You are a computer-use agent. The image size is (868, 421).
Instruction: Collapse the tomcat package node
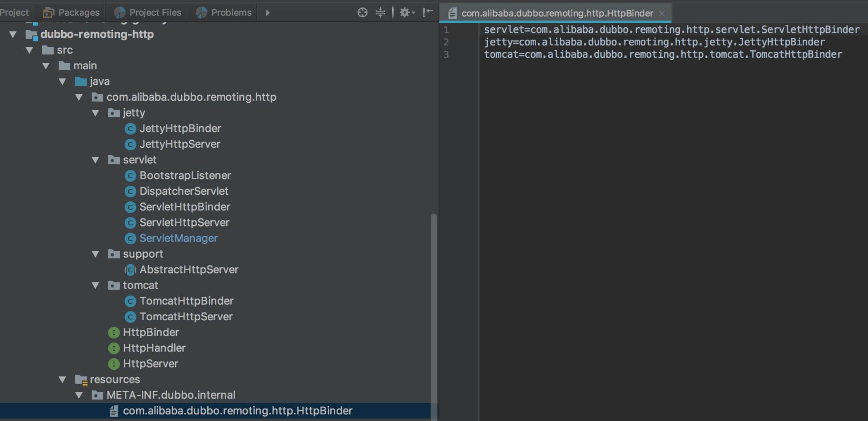click(95, 286)
